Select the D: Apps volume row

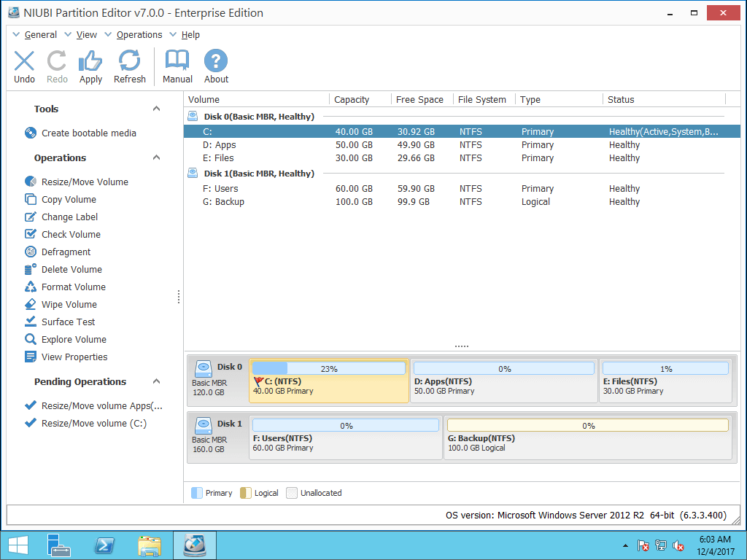click(x=462, y=145)
